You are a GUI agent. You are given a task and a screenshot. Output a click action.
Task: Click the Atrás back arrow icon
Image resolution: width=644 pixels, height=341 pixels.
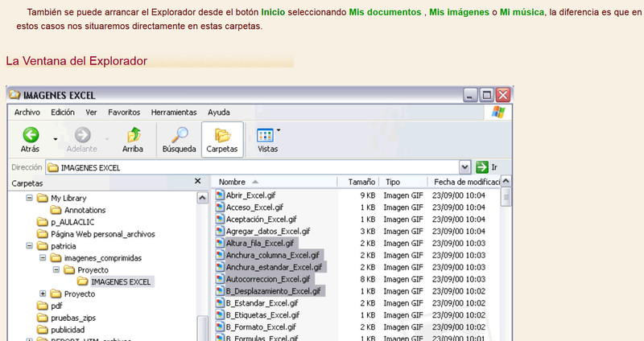(30, 135)
